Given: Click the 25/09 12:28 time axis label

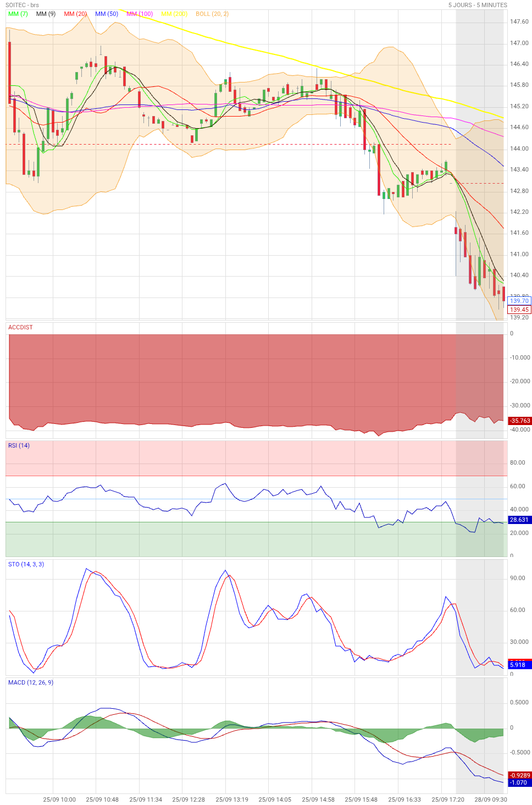Looking at the screenshot, I should 189,800.
